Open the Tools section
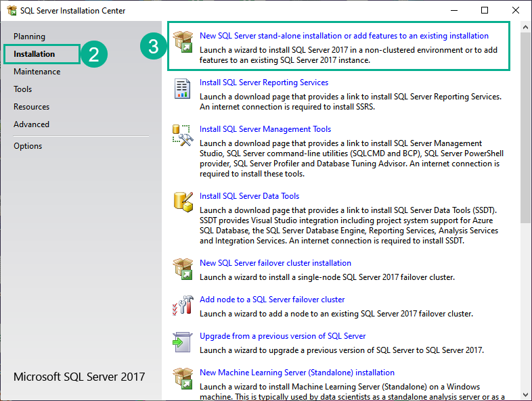Viewport: 532px width, 401px height. point(23,89)
